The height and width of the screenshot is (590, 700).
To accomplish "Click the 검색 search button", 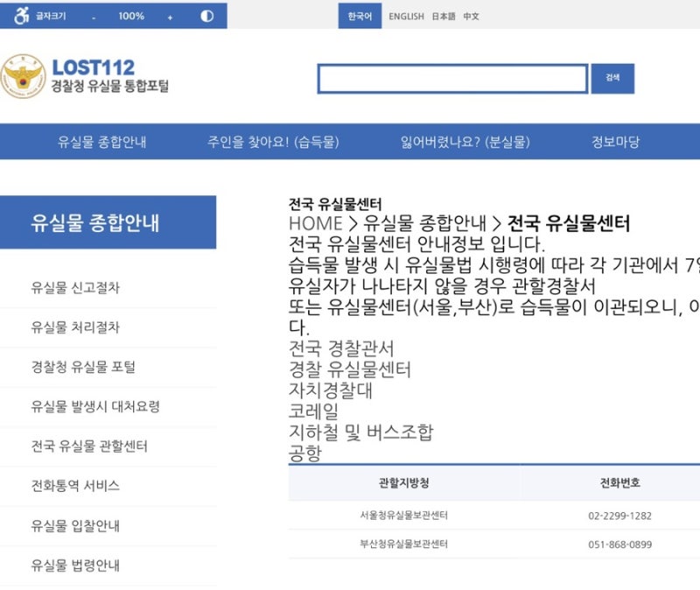I will point(612,79).
